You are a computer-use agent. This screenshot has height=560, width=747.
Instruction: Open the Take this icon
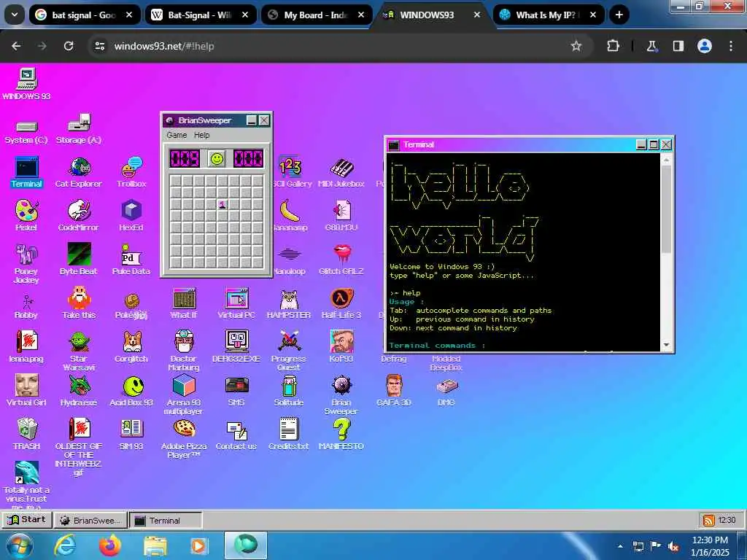[x=79, y=303]
